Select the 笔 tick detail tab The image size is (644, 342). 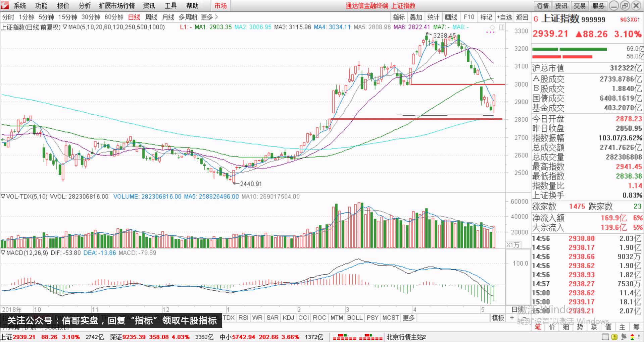(x=538, y=327)
